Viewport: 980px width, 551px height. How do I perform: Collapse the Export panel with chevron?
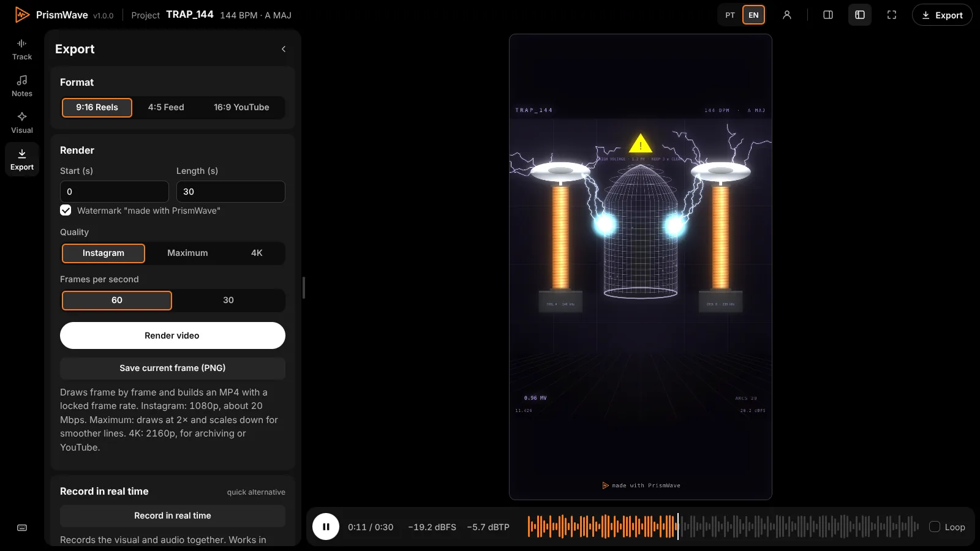284,49
